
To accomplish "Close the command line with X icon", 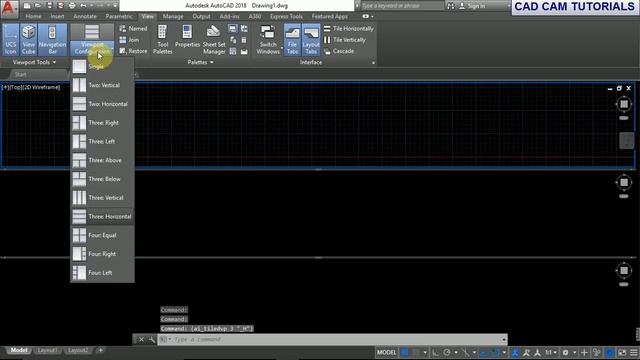I will coord(141,340).
